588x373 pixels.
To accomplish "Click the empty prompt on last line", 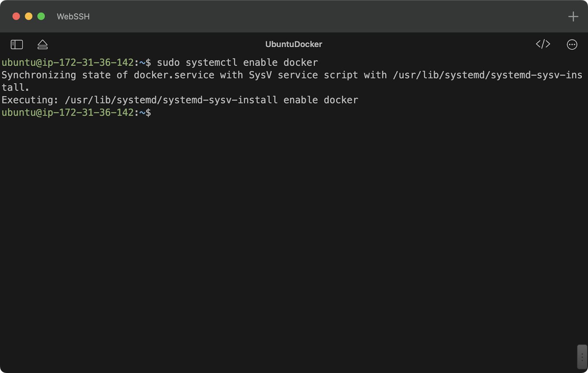I will (x=76, y=113).
